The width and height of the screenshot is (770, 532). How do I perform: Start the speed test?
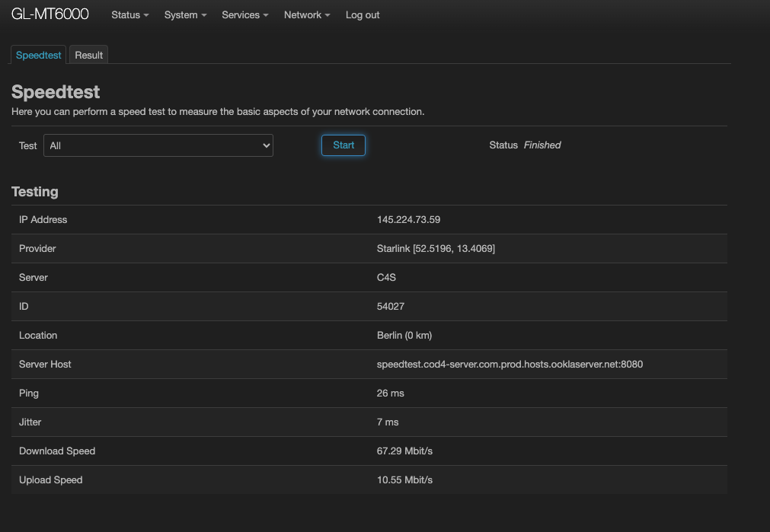coord(343,145)
